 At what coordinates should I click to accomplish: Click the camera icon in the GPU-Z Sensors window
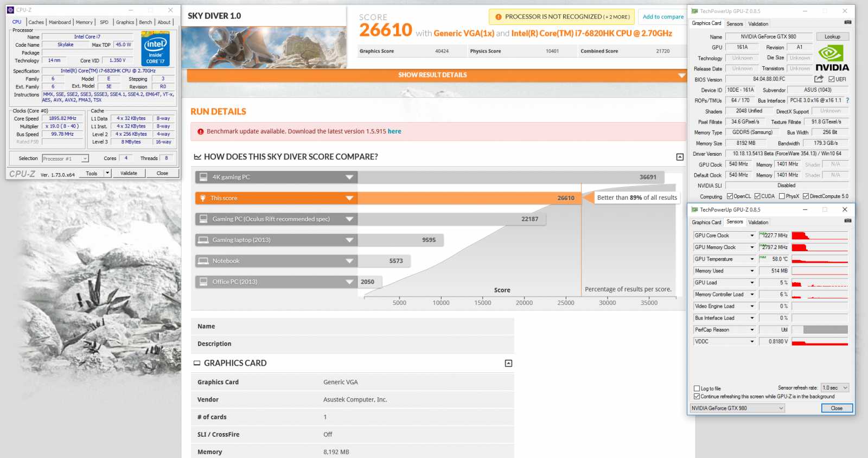(x=848, y=221)
